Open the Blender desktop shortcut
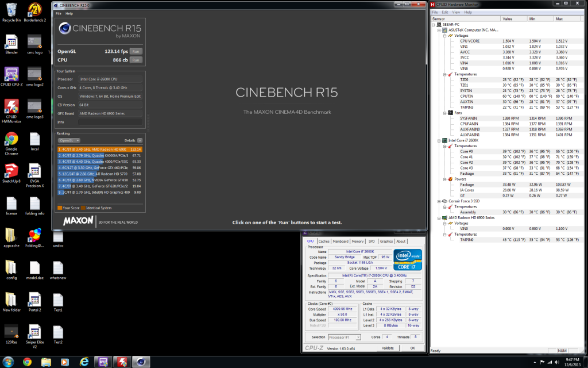 tap(11, 44)
